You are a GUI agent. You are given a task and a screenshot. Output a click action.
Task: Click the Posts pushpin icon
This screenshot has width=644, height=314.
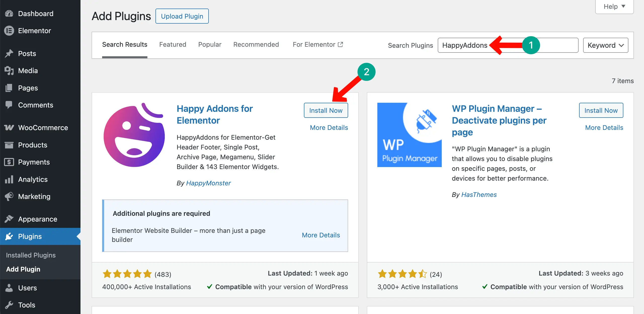click(x=9, y=54)
